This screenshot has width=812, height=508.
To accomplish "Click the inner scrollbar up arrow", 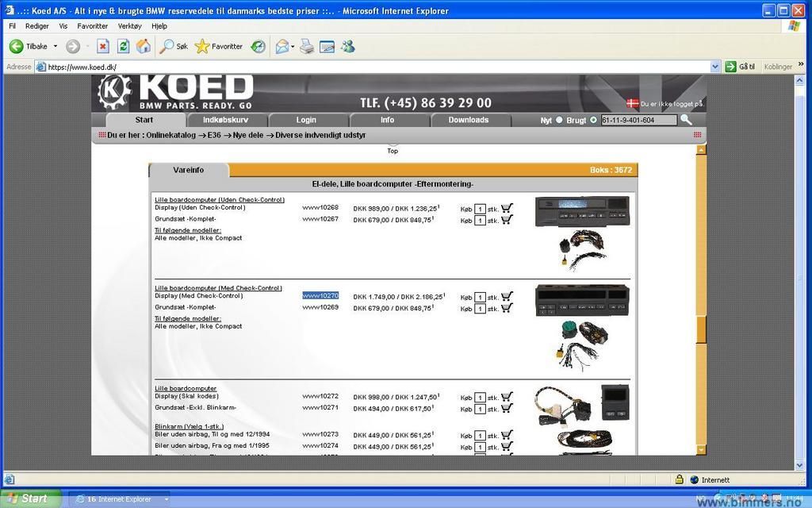I will pyautogui.click(x=701, y=150).
